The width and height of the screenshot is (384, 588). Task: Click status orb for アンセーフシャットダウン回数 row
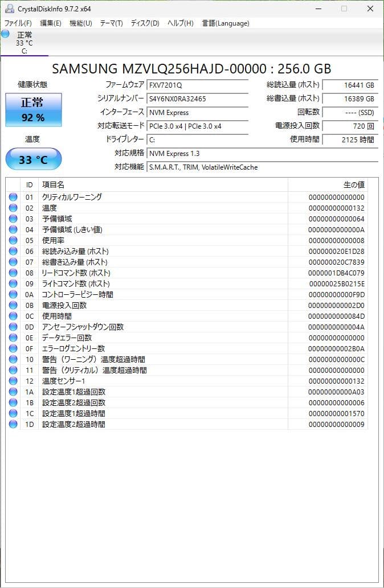[13, 327]
